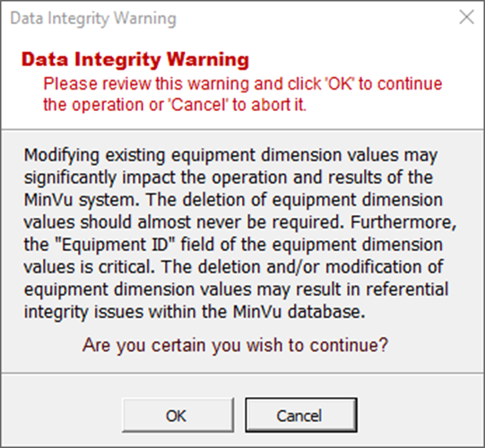
Task: Click the 'values is critical' text line
Action: point(89,267)
